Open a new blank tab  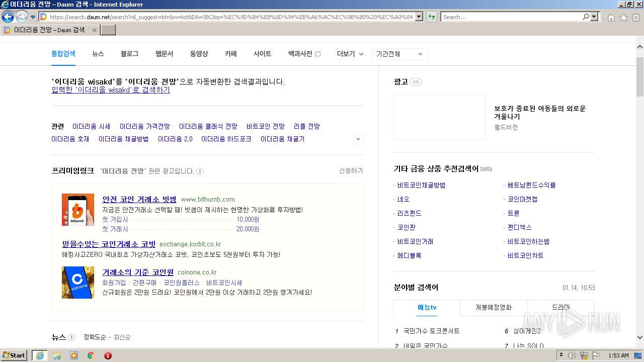pyautogui.click(x=108, y=30)
